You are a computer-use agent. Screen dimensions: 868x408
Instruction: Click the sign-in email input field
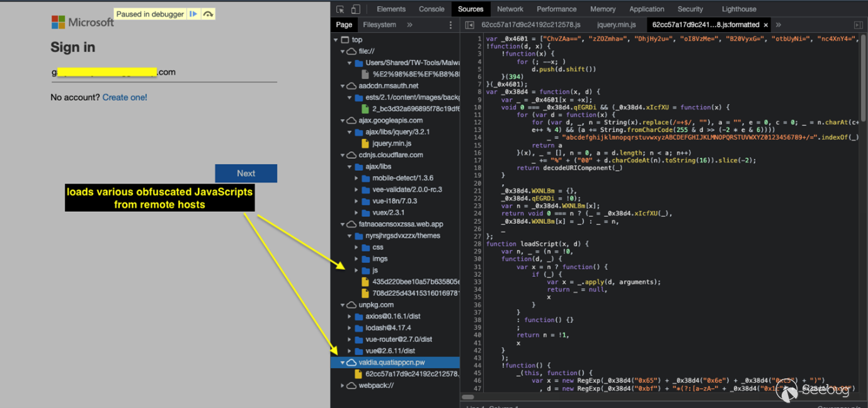[164, 73]
